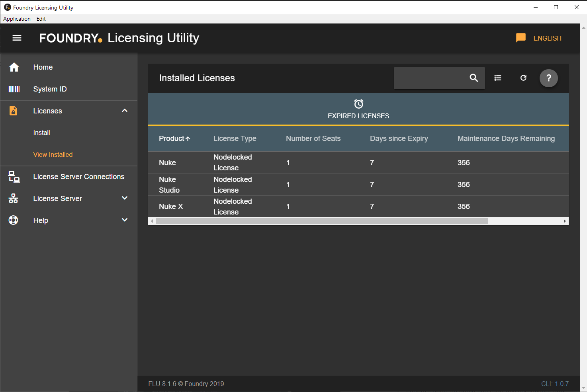Viewport: 587px width, 392px height.
Task: Click the table's horizontal scrollbar right arrow
Action: point(565,221)
